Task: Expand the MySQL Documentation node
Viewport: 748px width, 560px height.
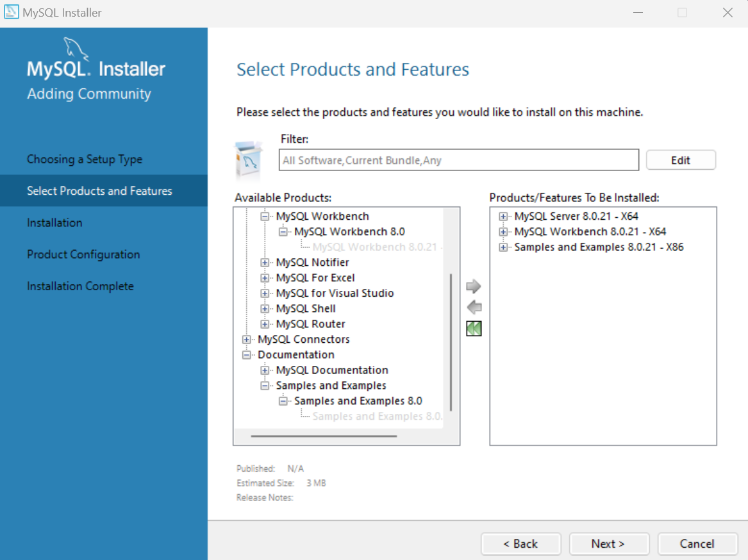Action: point(265,370)
